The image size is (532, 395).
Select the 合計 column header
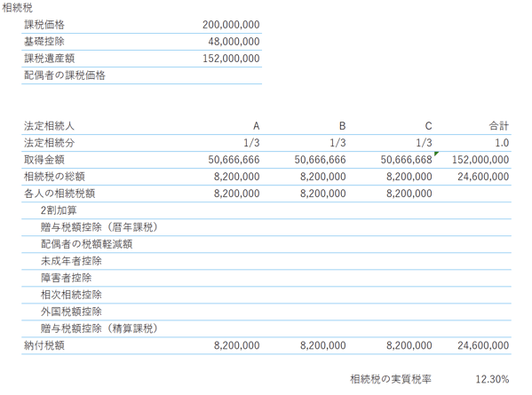tap(499, 126)
